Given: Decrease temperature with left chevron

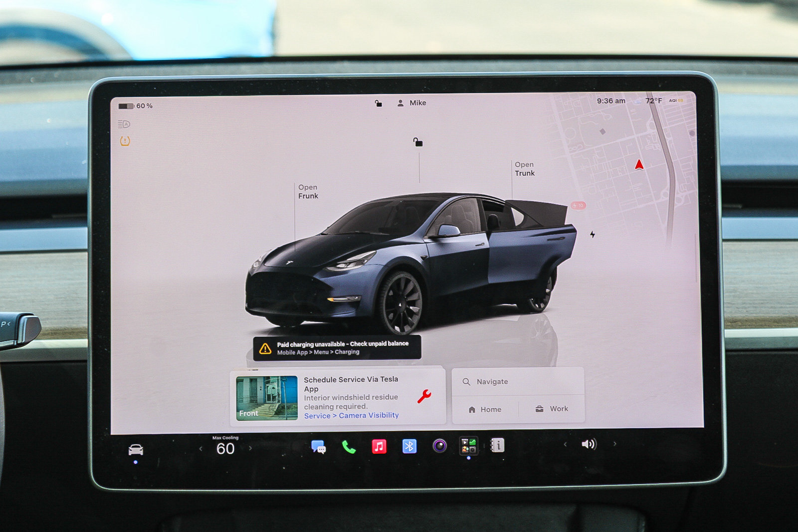Looking at the screenshot, I should (x=200, y=449).
